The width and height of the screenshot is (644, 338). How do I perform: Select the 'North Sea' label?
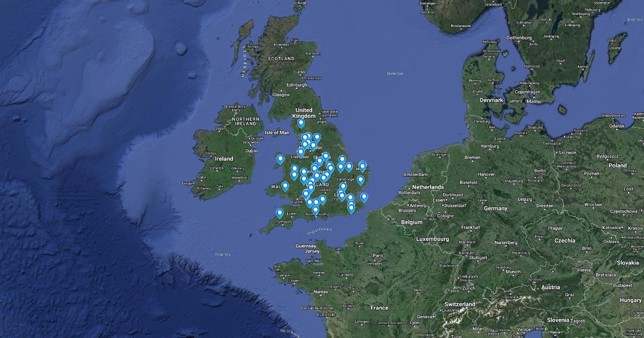394,74
